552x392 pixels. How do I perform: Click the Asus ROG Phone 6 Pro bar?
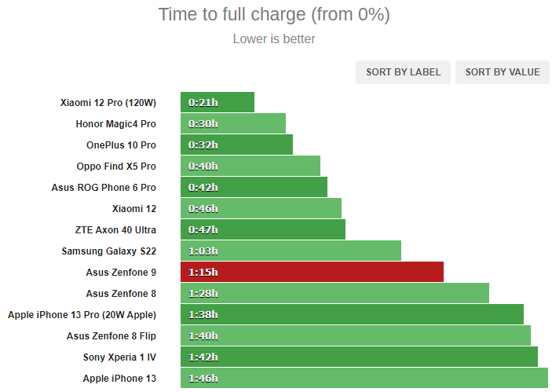[254, 187]
